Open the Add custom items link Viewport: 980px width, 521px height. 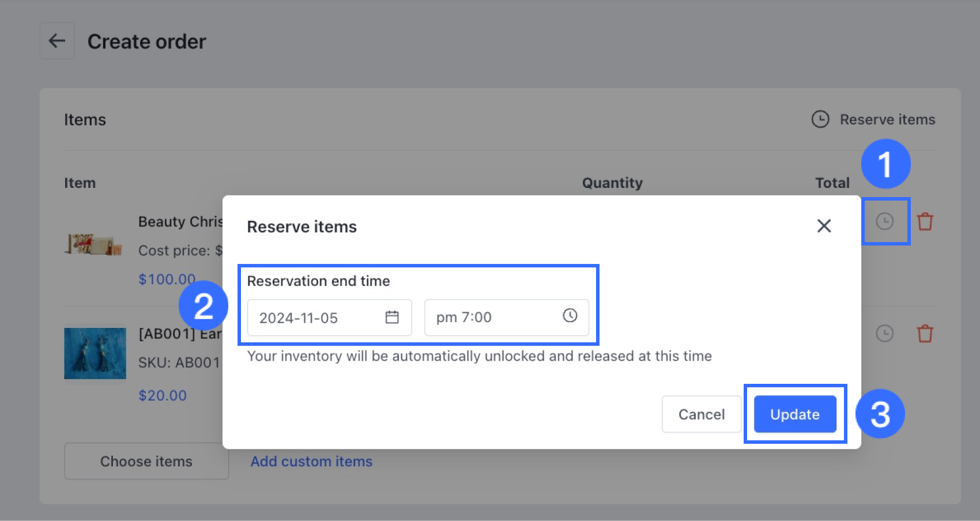(311, 461)
